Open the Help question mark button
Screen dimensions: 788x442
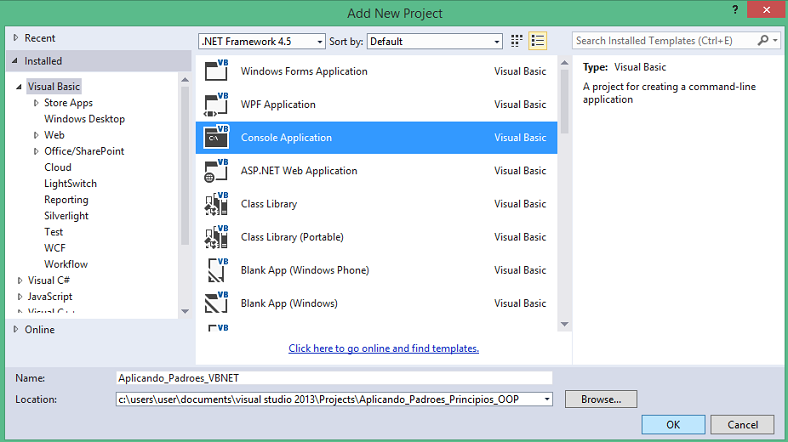pyautogui.click(x=735, y=10)
